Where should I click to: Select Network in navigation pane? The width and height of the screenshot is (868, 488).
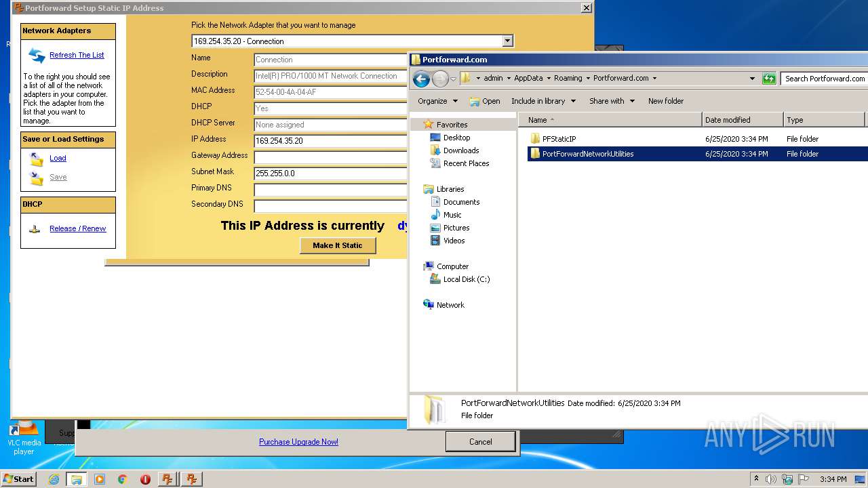[x=450, y=305]
